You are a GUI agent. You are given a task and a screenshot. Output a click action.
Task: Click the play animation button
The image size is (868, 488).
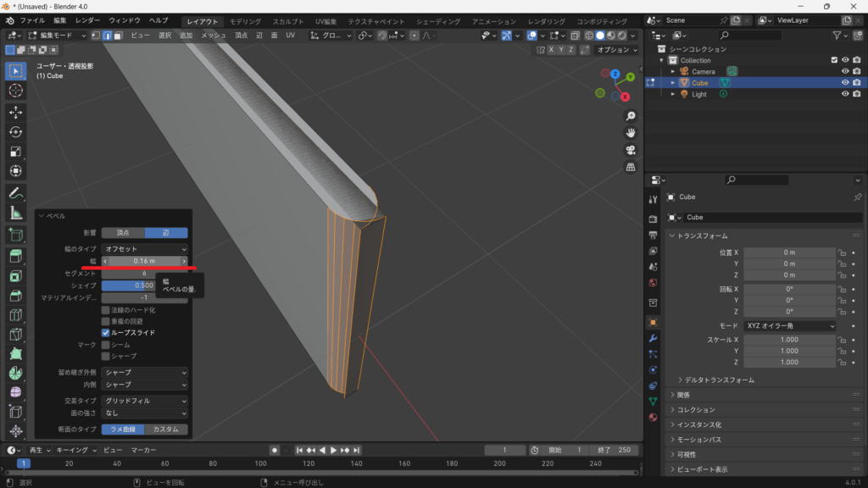pyautogui.click(x=333, y=450)
